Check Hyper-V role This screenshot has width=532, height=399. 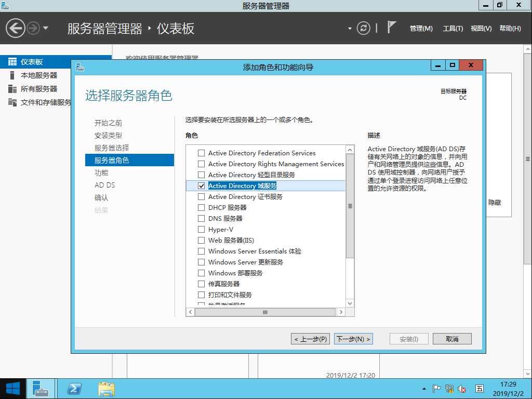pyautogui.click(x=201, y=229)
